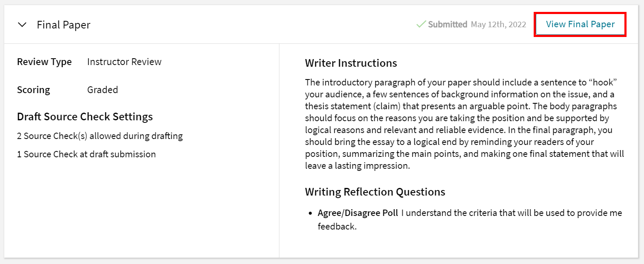Select the line about 2 Source Checks allowed
Viewport: 644px width, 264px height.
pyautogui.click(x=100, y=136)
